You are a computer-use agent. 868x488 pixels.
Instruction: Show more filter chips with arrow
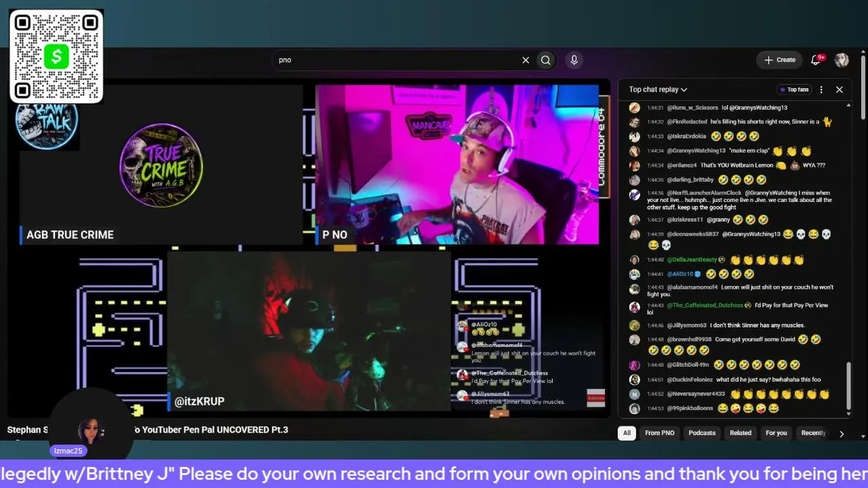[842, 433]
